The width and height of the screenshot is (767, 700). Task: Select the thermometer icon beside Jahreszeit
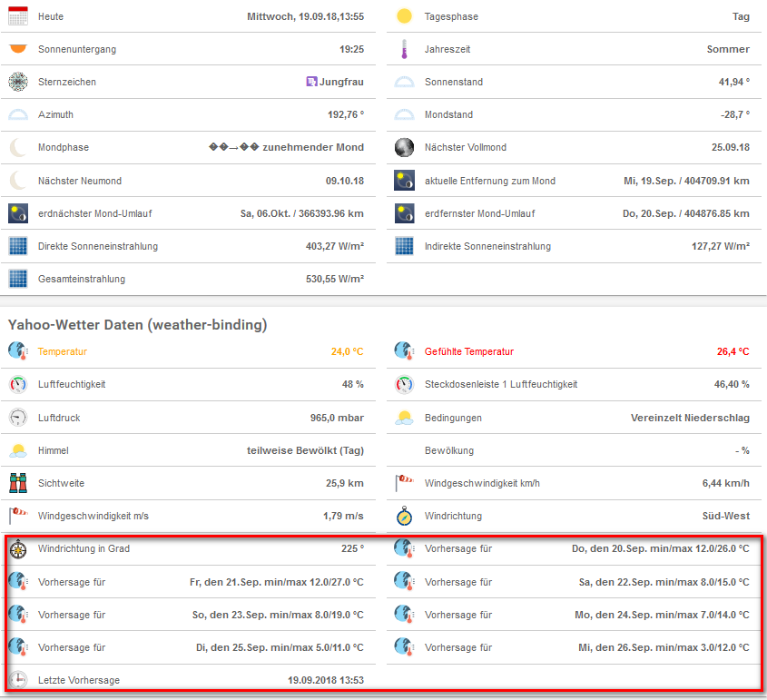(x=404, y=49)
